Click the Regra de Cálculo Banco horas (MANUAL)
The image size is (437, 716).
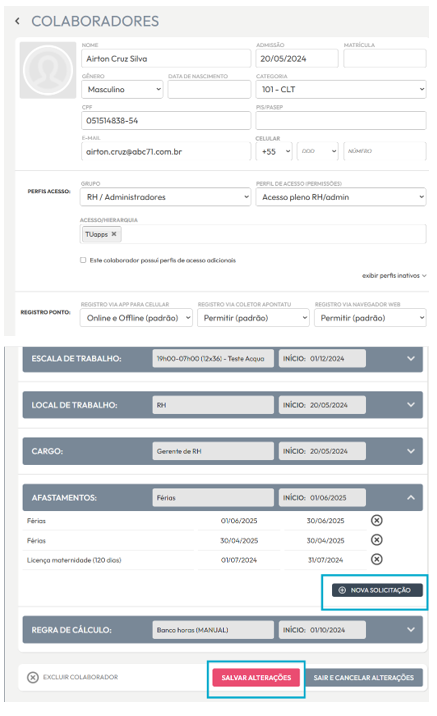click(x=213, y=629)
